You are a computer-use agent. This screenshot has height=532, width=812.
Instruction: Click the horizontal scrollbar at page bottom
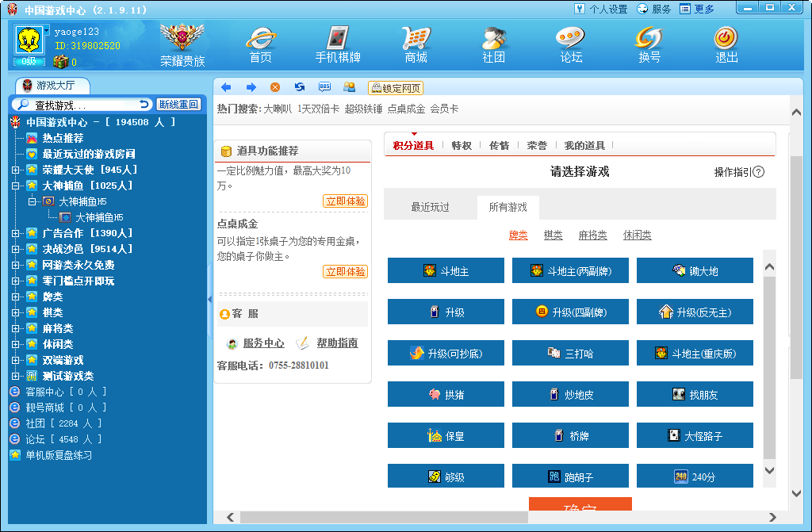coord(507,517)
